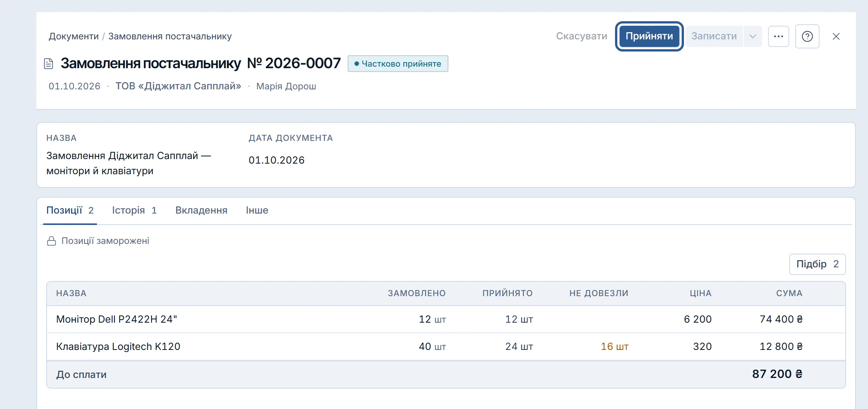
Task: Click the lock icon next to Позиції заморожені
Action: (x=52, y=241)
